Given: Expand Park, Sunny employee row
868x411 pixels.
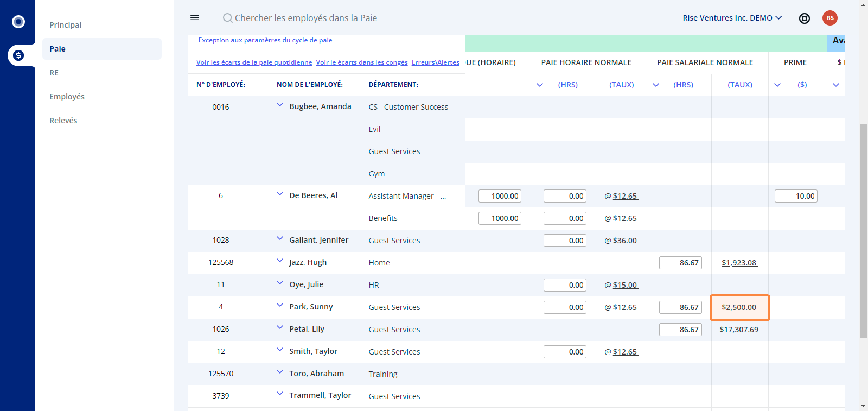Looking at the screenshot, I should (x=280, y=305).
